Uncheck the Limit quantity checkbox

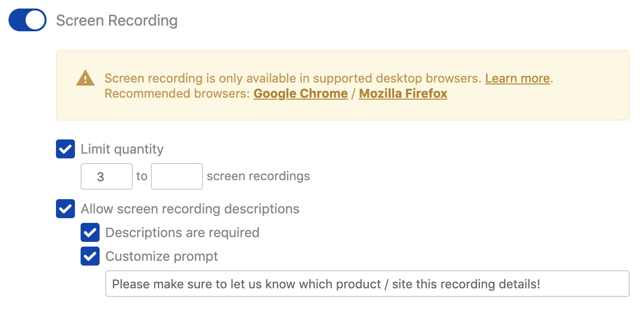tap(65, 149)
